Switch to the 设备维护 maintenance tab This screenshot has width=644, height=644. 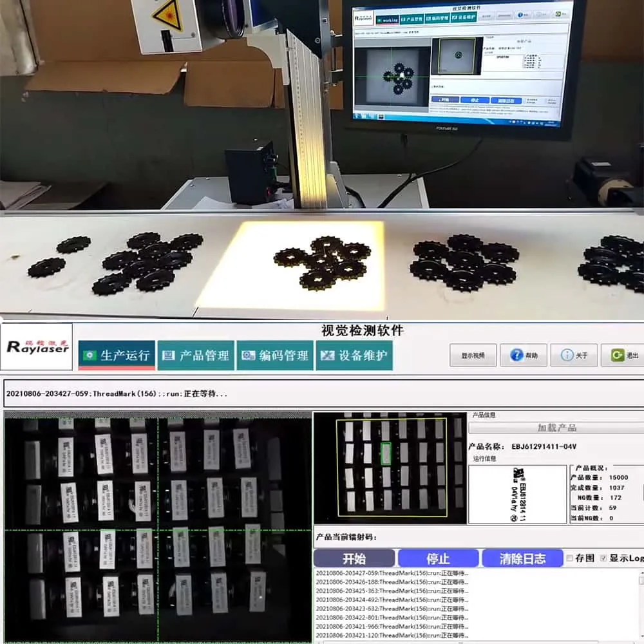click(354, 355)
